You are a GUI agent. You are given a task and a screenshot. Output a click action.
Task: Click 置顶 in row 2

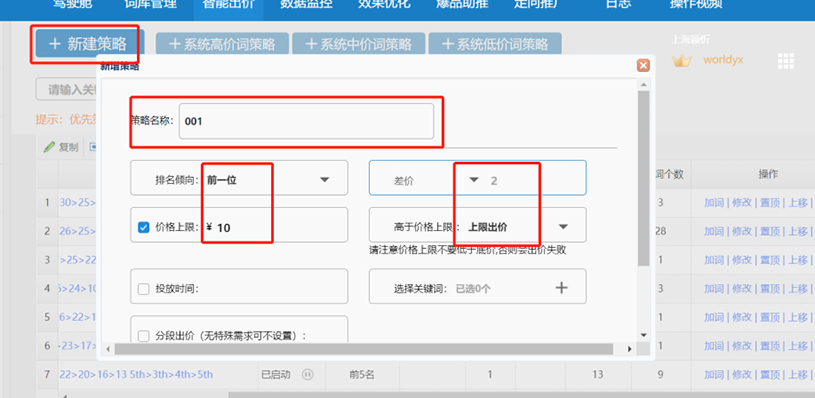click(x=769, y=231)
